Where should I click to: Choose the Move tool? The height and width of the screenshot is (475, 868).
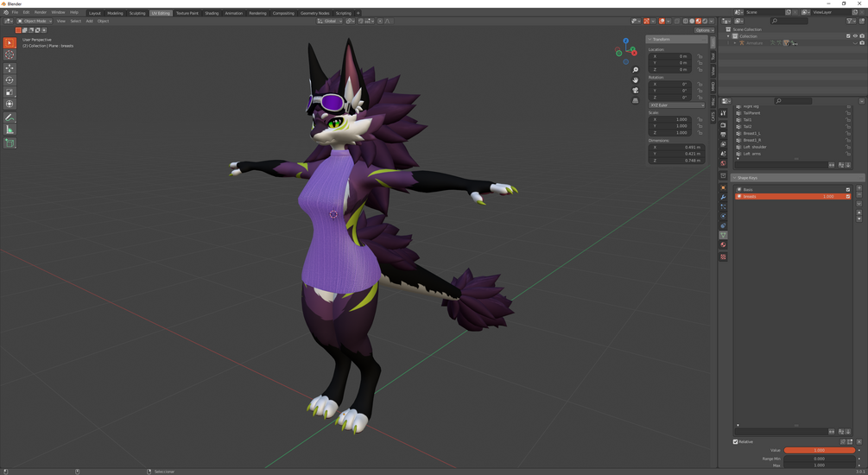10,68
